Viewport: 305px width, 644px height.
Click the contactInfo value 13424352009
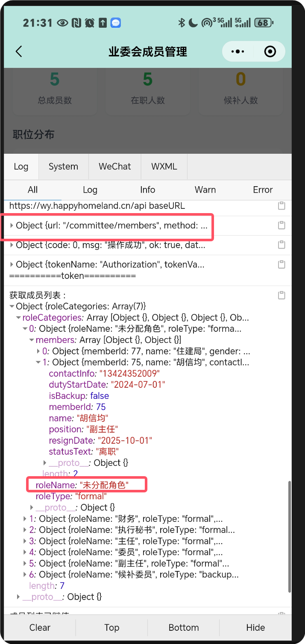pos(129,373)
